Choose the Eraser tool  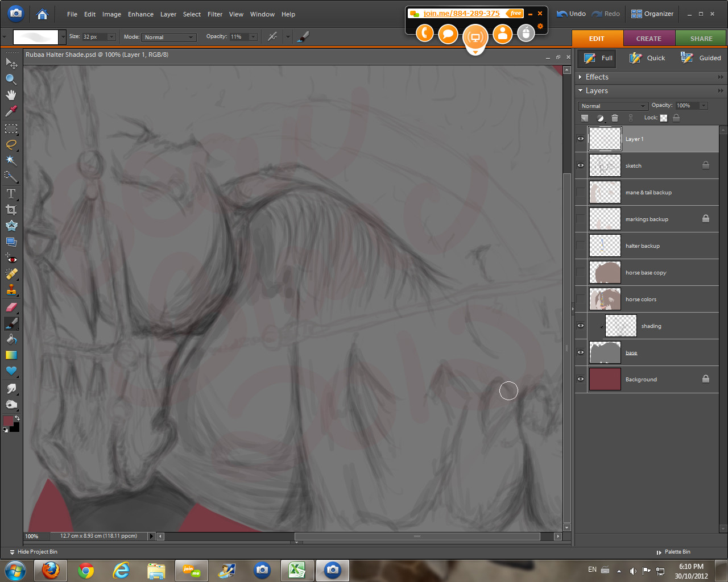click(11, 307)
